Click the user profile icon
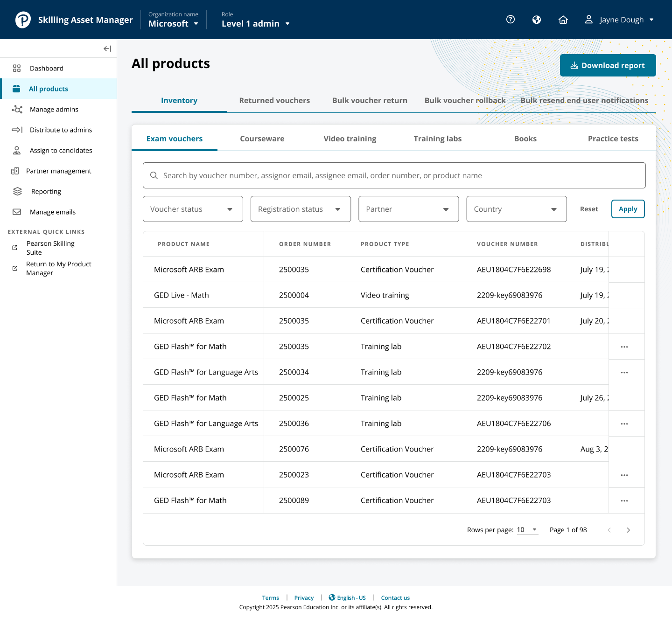 [589, 19]
